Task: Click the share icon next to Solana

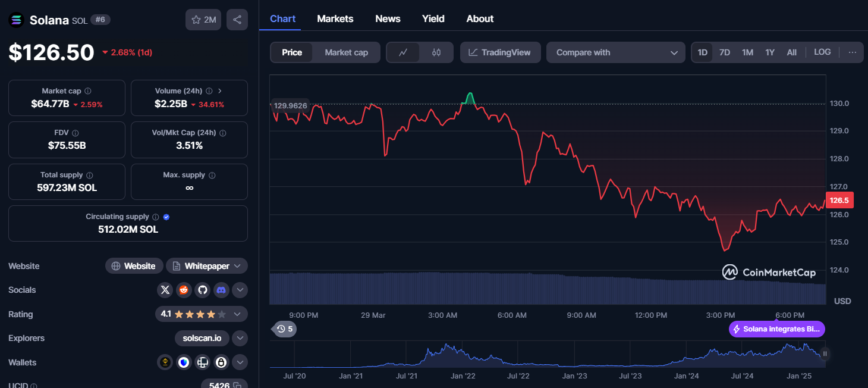Action: pos(237,20)
